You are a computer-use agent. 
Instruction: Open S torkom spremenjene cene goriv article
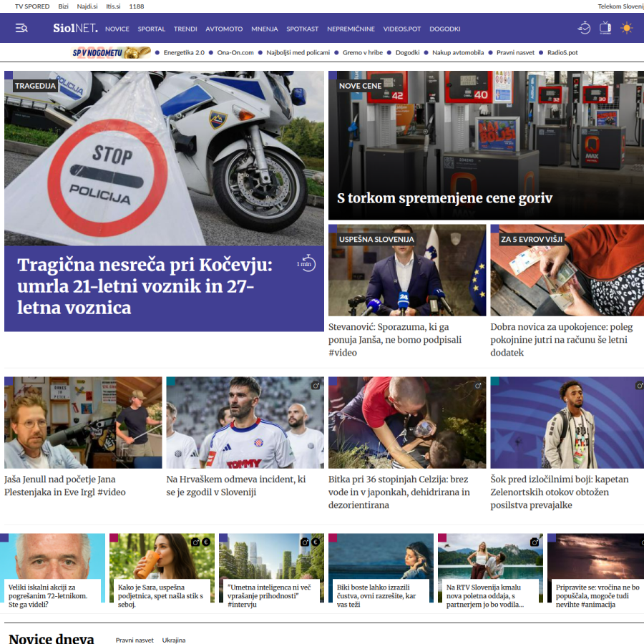coord(444,198)
